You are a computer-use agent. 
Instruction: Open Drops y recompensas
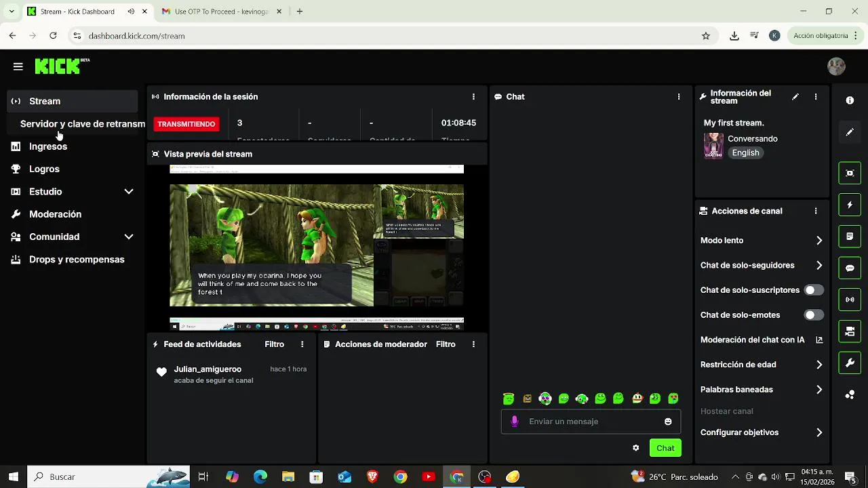[72, 260]
